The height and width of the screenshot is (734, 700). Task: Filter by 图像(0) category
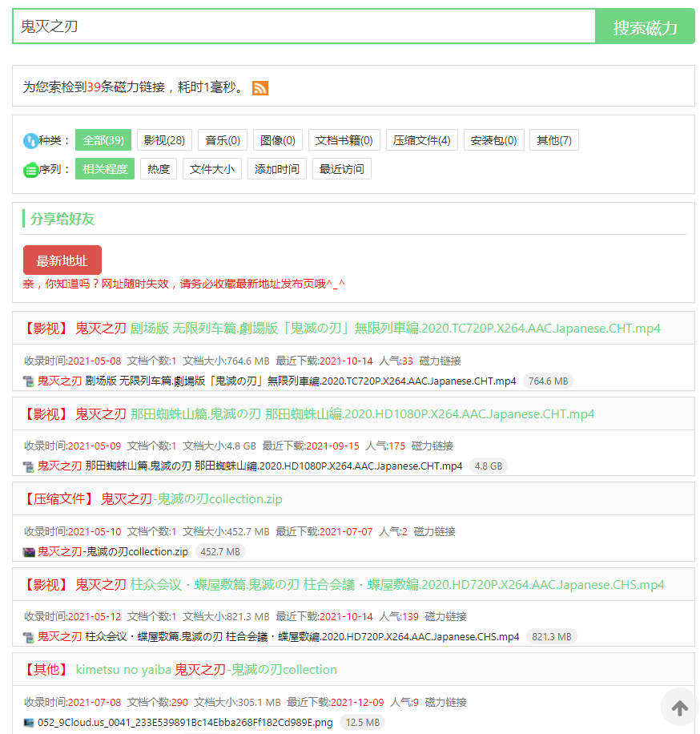click(x=278, y=140)
